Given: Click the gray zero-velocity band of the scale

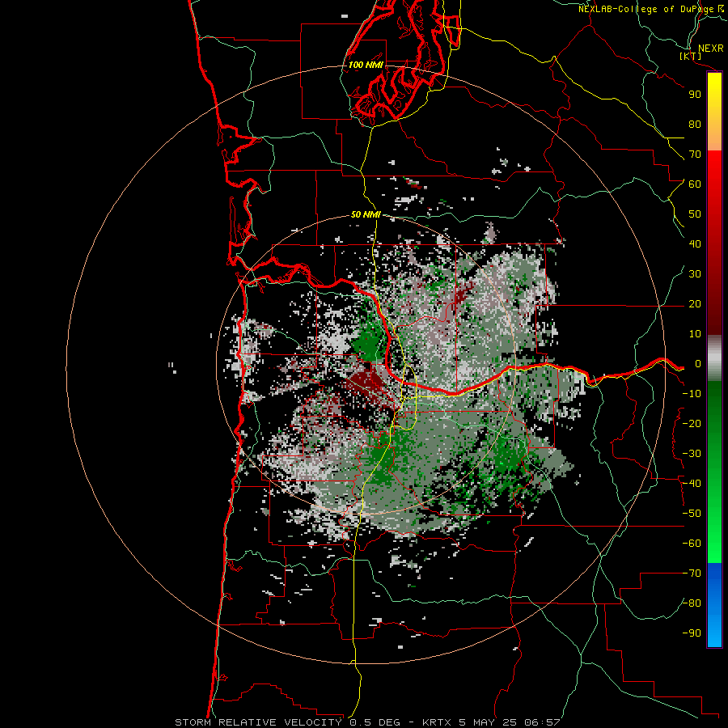Looking at the screenshot, I should point(714,358).
